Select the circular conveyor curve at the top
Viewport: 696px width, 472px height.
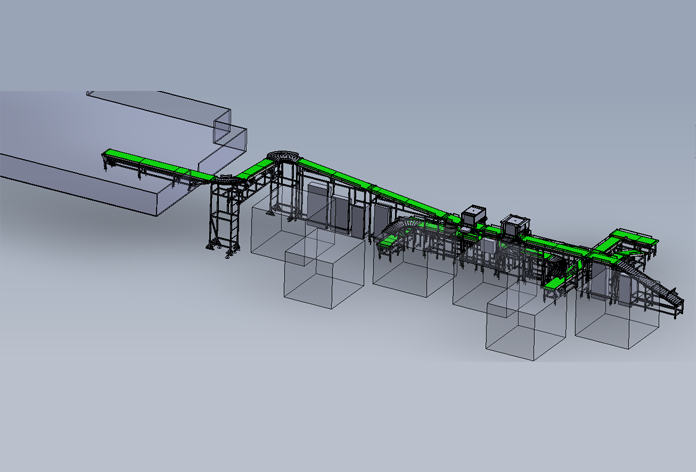coord(283,157)
